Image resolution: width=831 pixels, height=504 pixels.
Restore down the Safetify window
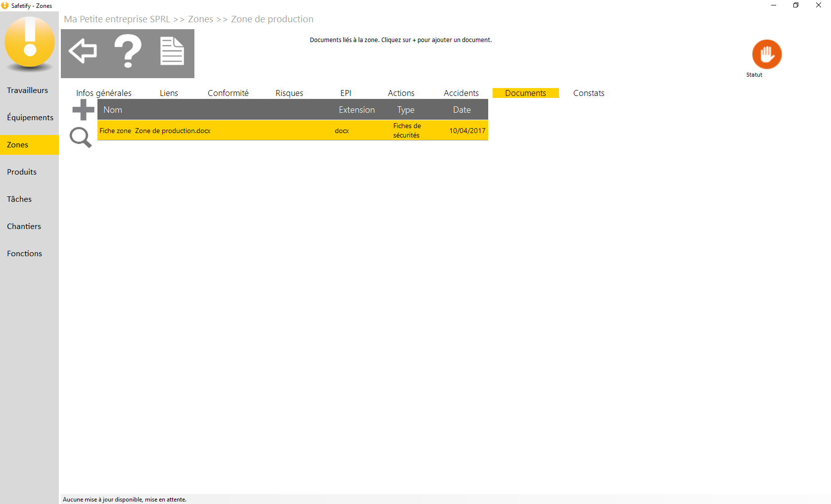(x=796, y=5)
